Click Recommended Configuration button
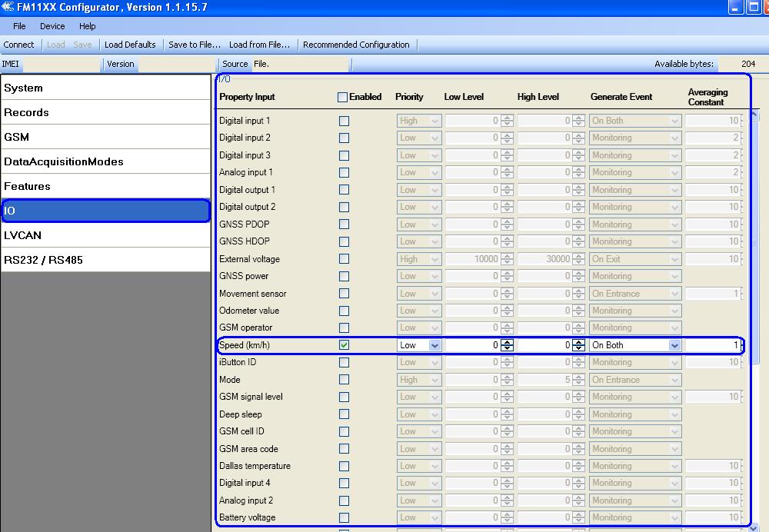769x532 pixels. [x=356, y=45]
